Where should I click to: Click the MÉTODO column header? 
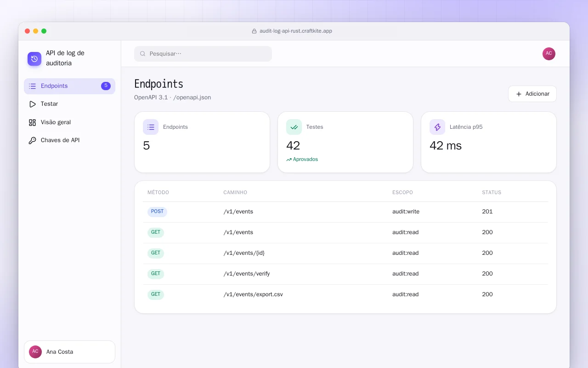point(158,192)
